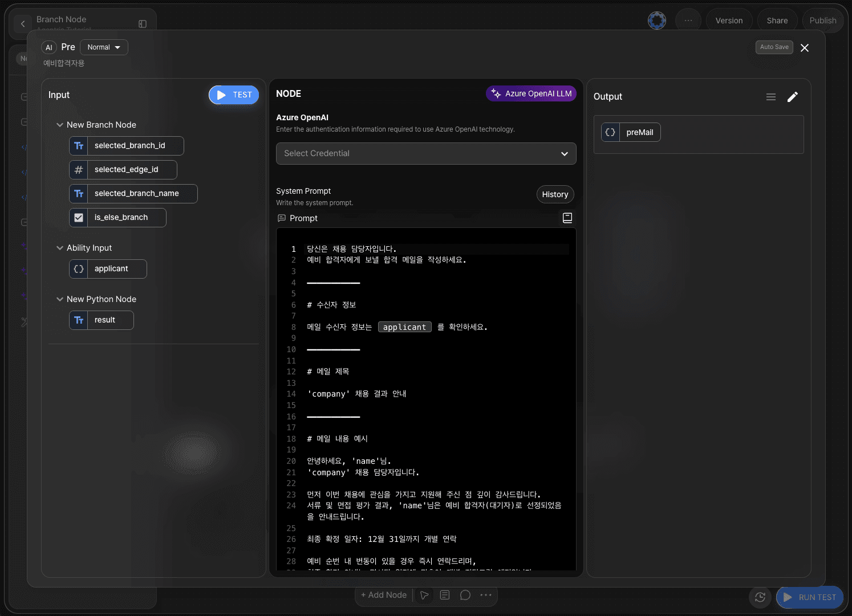Toggle the sidebar panel icon near Branch Node

point(143,24)
